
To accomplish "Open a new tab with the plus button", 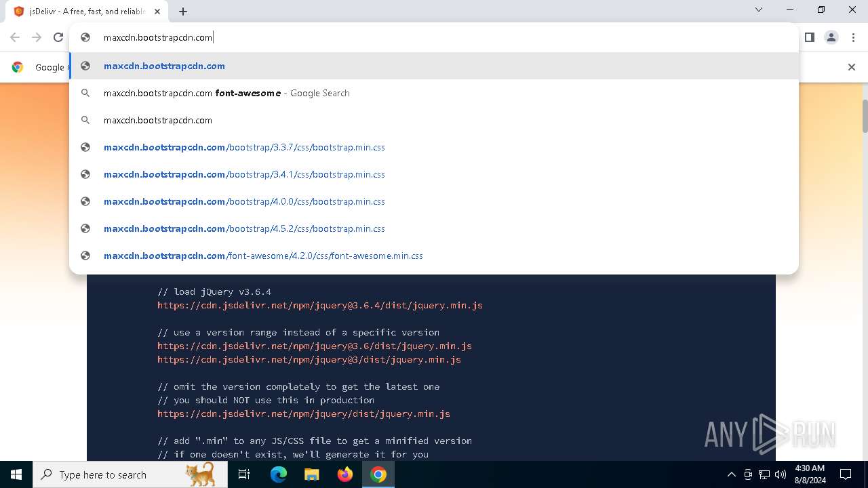I will point(183,12).
